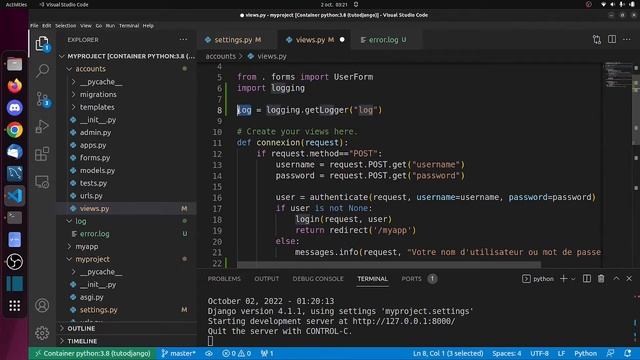Open the Terminal menu
The width and height of the screenshot is (640, 360).
click(129, 25)
